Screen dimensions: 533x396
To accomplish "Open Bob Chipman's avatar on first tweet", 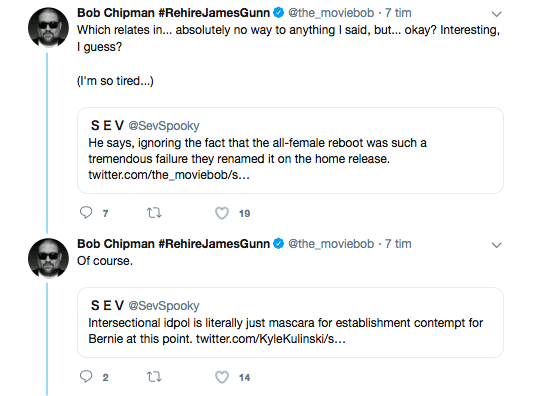I will tap(48, 27).
